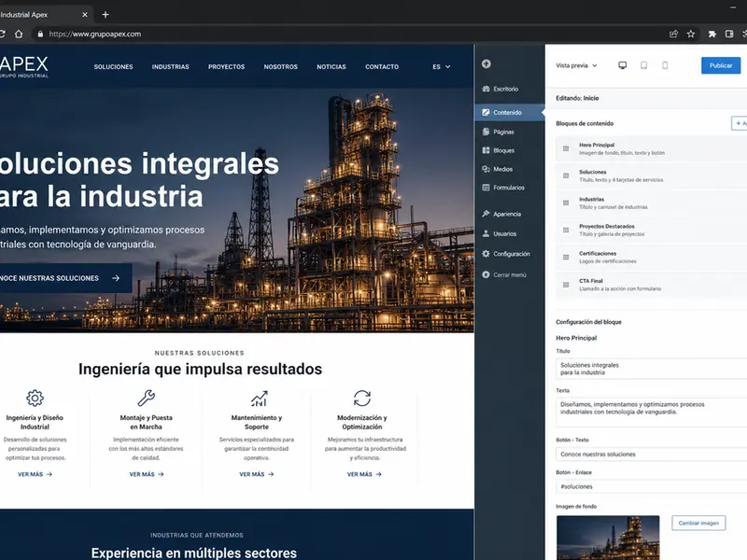747x560 pixels.
Task: Click the browser home icon
Action: 19,34
